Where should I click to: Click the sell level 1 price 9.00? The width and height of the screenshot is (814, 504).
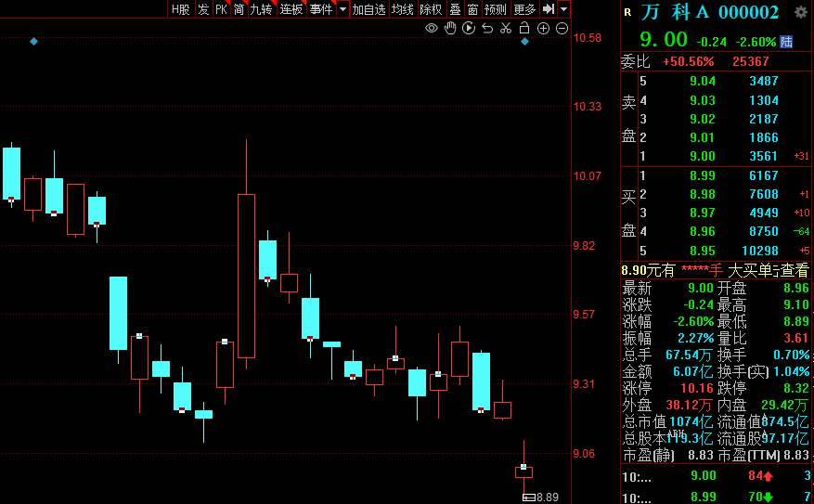703,156
